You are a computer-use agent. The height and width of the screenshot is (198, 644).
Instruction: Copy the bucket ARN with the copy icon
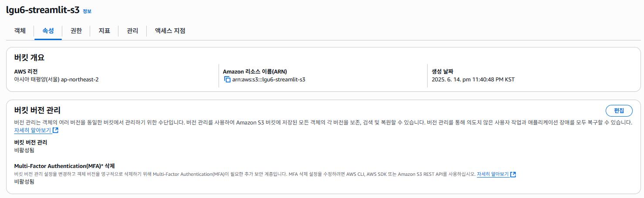click(x=227, y=80)
